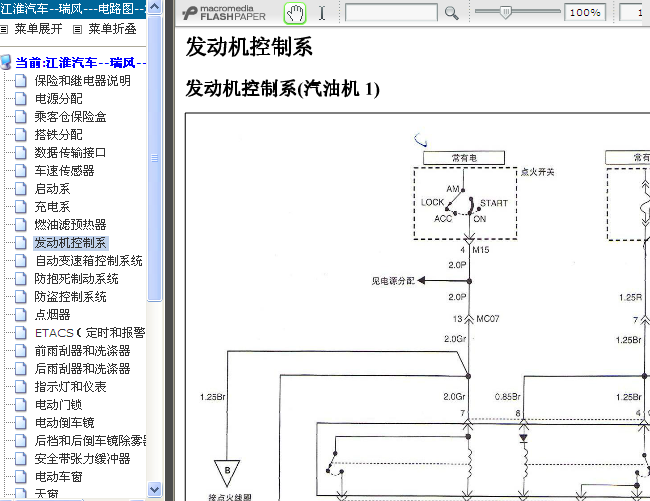Click the magnifier search icon

click(x=452, y=13)
